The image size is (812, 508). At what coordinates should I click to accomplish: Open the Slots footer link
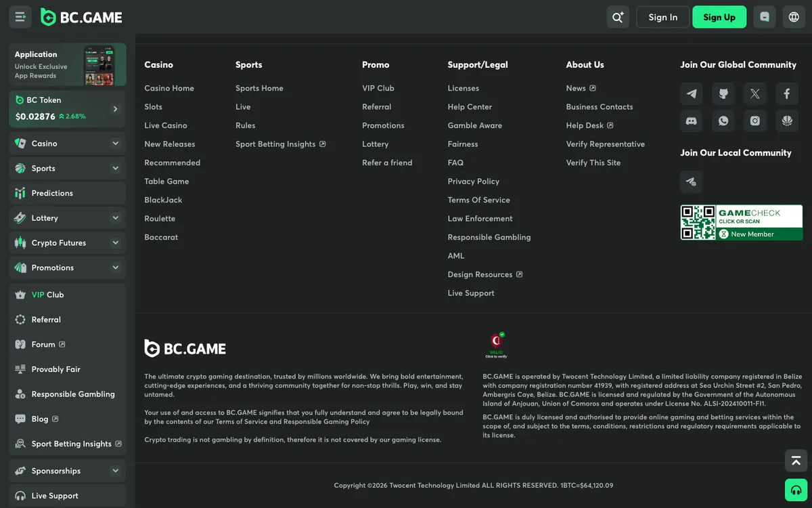point(153,107)
